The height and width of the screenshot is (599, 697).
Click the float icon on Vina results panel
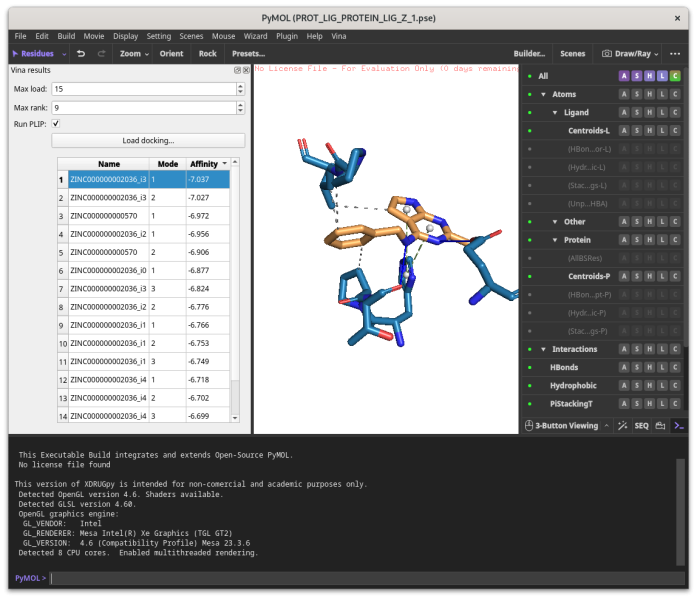coord(237,70)
